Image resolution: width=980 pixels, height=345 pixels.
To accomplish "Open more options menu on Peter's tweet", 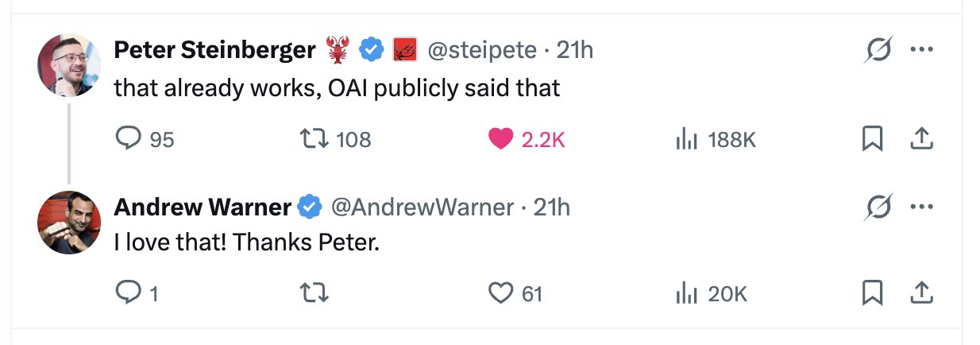I will 921,50.
